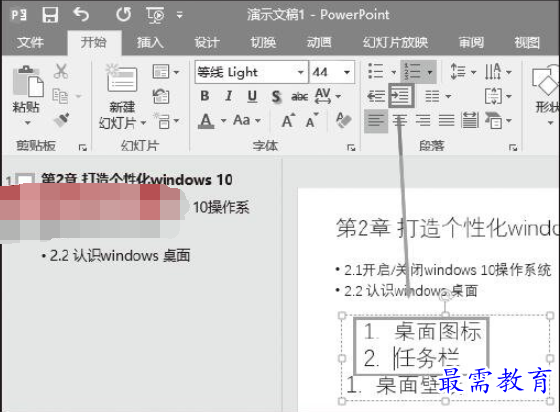The width and height of the screenshot is (560, 412).
Task: Click the 粘贴 paste icon
Action: click(28, 81)
